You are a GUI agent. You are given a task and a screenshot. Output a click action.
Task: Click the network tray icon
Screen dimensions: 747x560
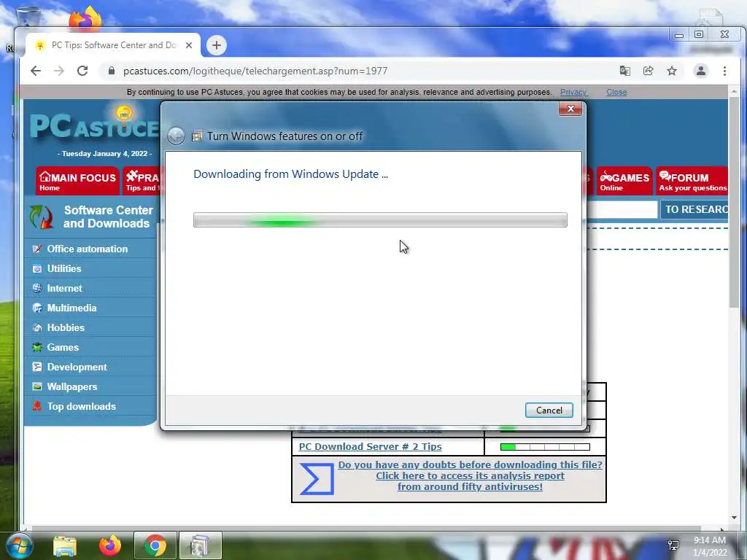pyautogui.click(x=673, y=545)
